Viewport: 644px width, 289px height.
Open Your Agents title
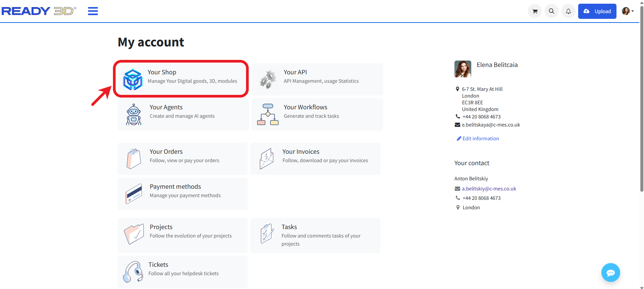pyautogui.click(x=166, y=107)
